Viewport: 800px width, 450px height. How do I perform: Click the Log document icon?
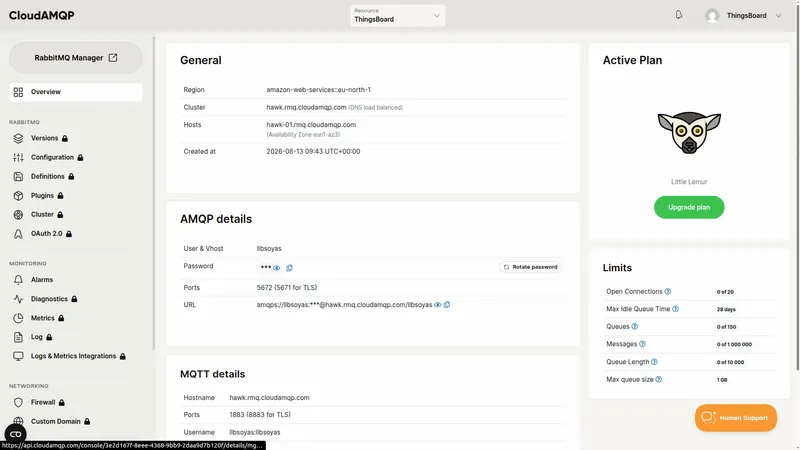(18, 337)
